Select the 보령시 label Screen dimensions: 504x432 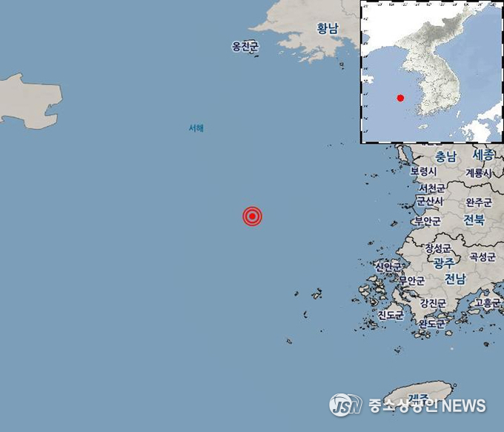click(423, 171)
